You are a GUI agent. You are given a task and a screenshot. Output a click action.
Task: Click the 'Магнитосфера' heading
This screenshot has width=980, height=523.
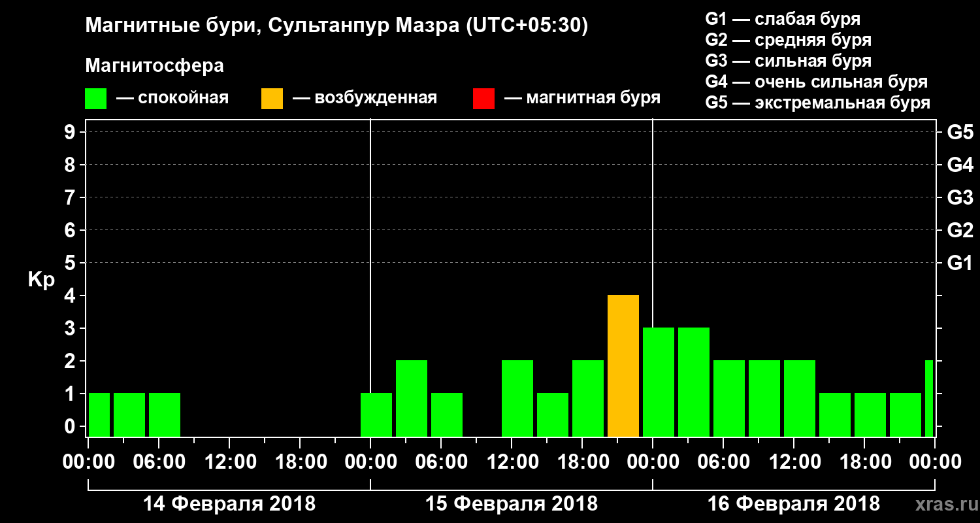pos(155,67)
